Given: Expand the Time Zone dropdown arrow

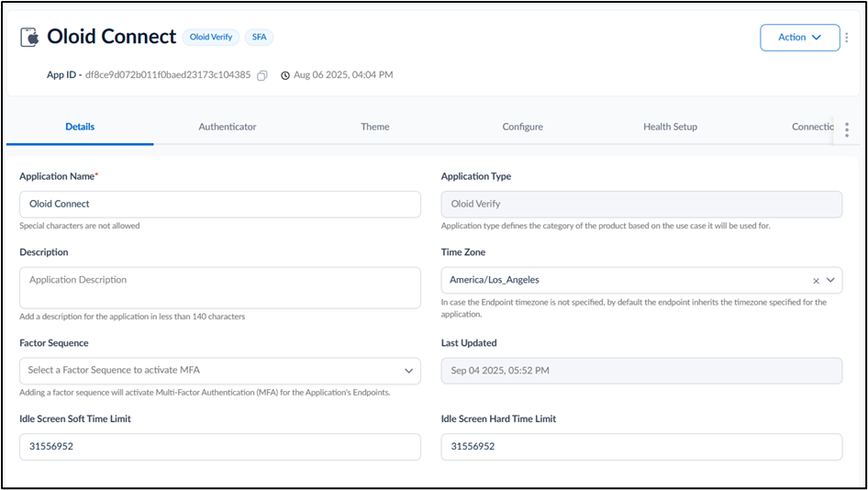Looking at the screenshot, I should (x=830, y=280).
